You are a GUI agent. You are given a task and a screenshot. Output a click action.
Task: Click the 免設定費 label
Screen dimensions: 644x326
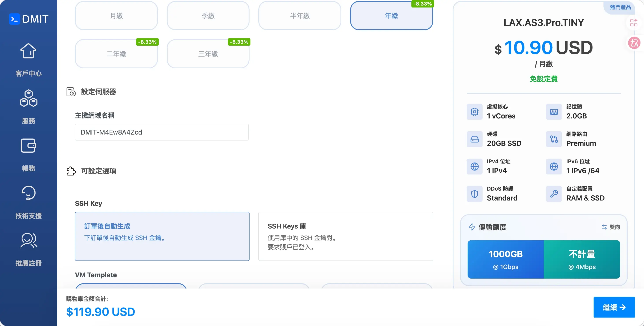[544, 79]
